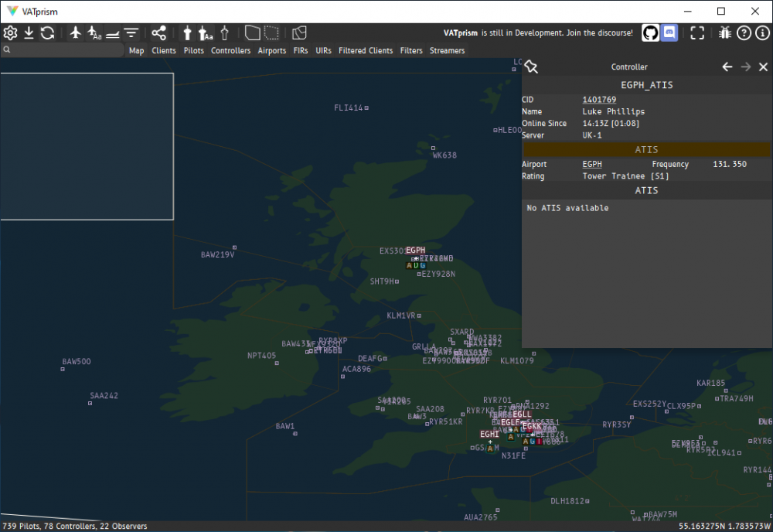Click the bug report icon
The width and height of the screenshot is (773, 532).
[725, 32]
